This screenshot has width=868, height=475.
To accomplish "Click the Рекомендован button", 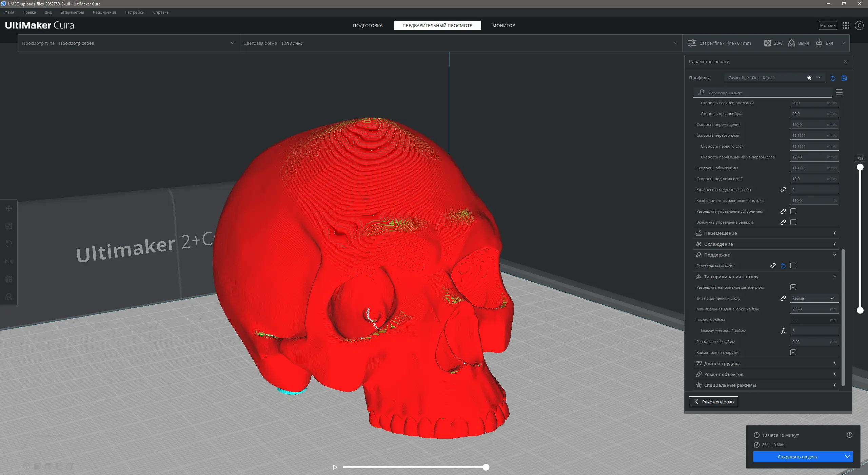I will (x=713, y=402).
